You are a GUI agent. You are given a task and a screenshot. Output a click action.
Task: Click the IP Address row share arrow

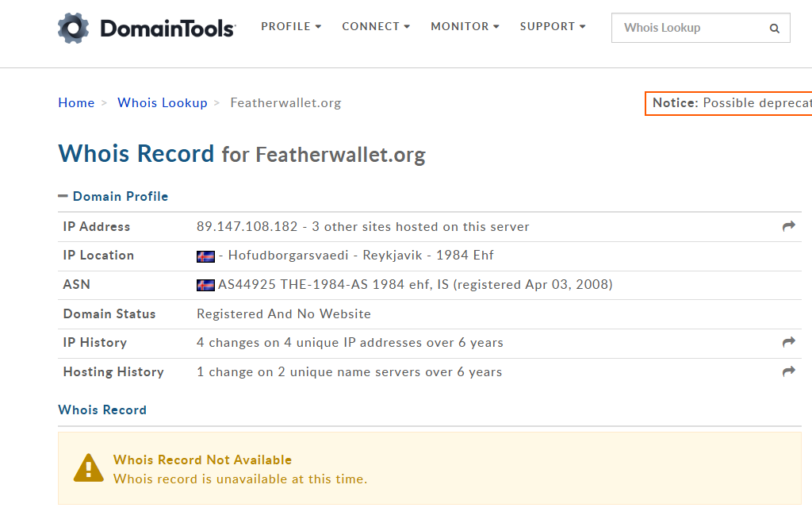788,226
